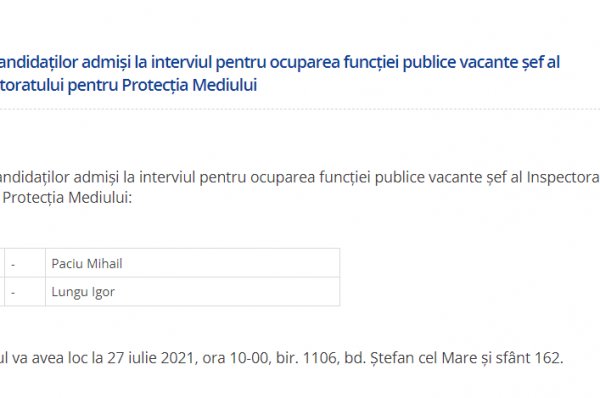Click the gray paragraph starting 'andidaților admiși la interviul'

[x=300, y=188]
